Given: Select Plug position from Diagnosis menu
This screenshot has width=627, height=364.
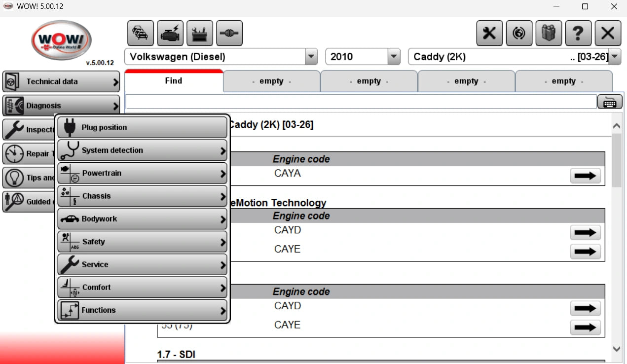Looking at the screenshot, I should [143, 127].
